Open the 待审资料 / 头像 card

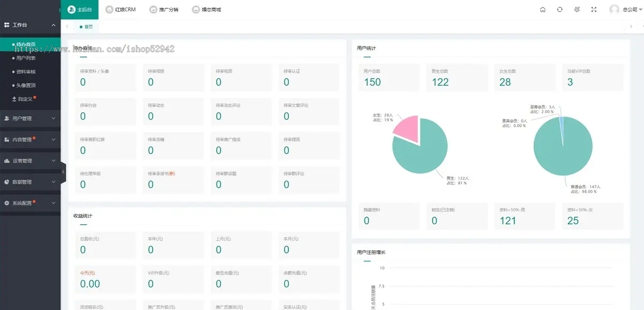pos(105,77)
